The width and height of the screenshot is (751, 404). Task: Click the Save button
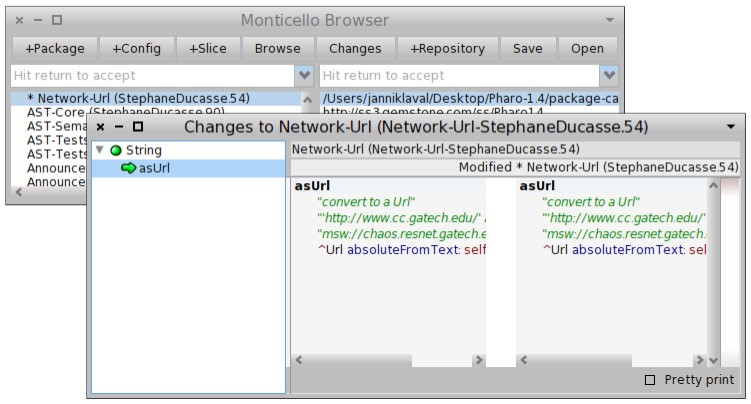[x=527, y=48]
